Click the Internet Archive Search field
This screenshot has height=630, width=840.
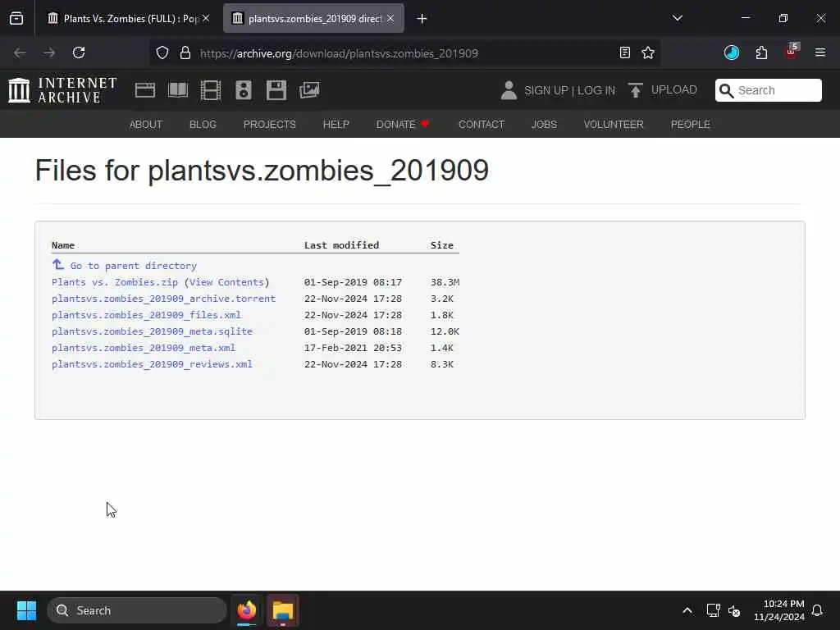(x=768, y=90)
